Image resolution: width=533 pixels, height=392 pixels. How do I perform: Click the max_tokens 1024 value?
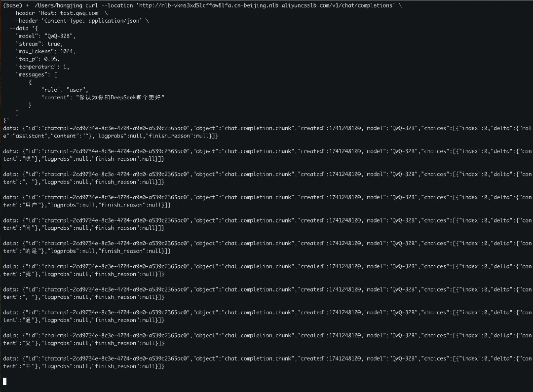click(x=67, y=51)
